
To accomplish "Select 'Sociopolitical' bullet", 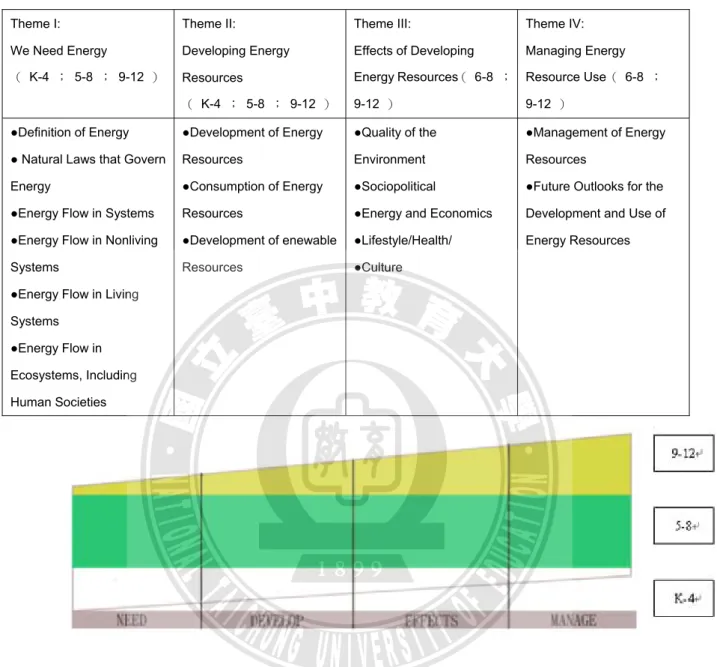I will pos(395,186).
